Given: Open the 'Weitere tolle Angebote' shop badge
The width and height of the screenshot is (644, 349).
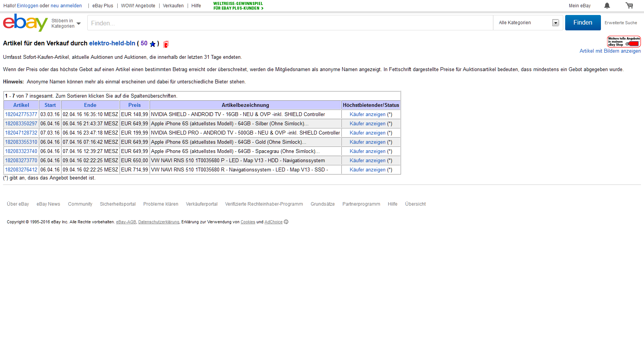Looking at the screenshot, I should [624, 42].
